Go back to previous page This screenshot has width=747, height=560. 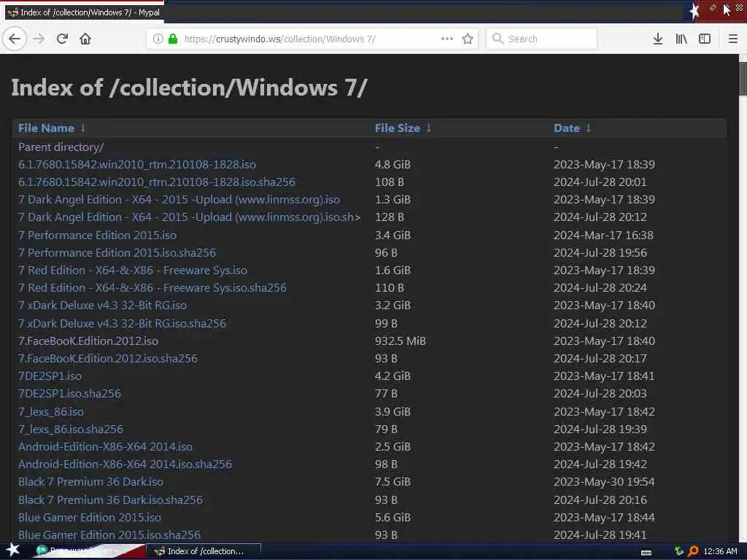pyautogui.click(x=15, y=39)
